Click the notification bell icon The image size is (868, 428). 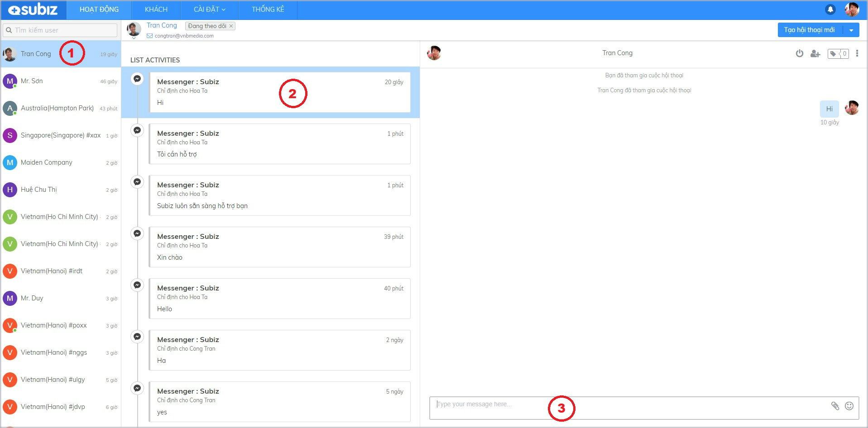(830, 10)
